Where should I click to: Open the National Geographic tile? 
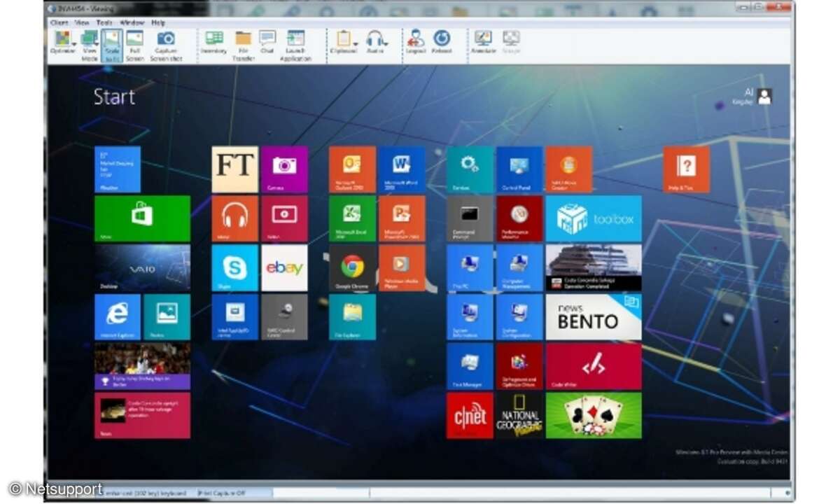coord(519,415)
